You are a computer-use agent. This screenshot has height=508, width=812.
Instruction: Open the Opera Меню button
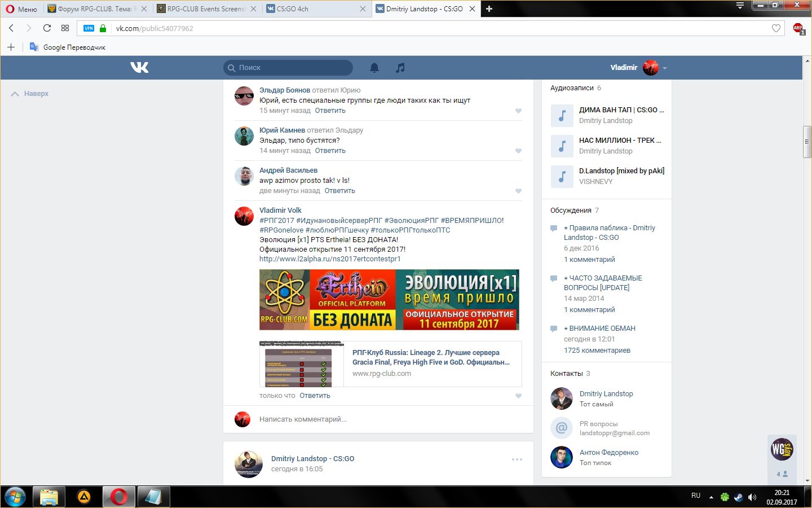[x=21, y=8]
